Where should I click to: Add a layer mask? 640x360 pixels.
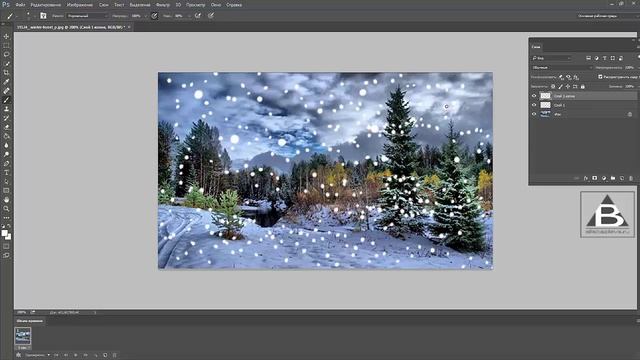(595, 178)
